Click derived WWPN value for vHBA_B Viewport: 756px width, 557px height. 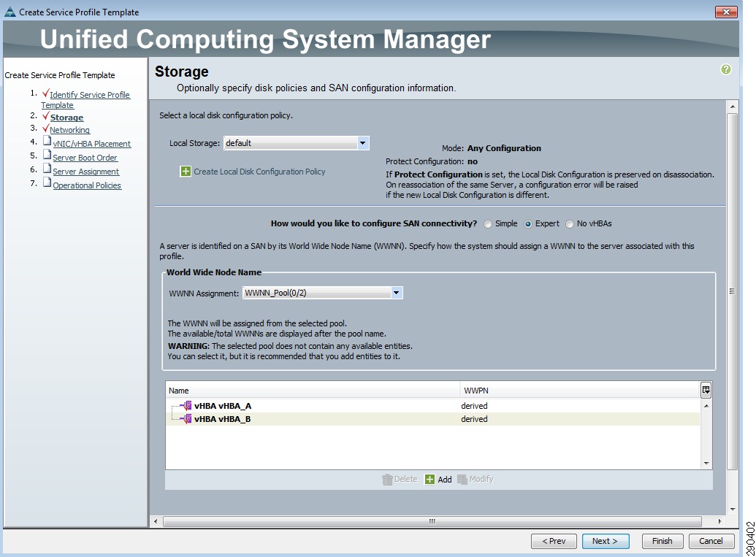474,419
